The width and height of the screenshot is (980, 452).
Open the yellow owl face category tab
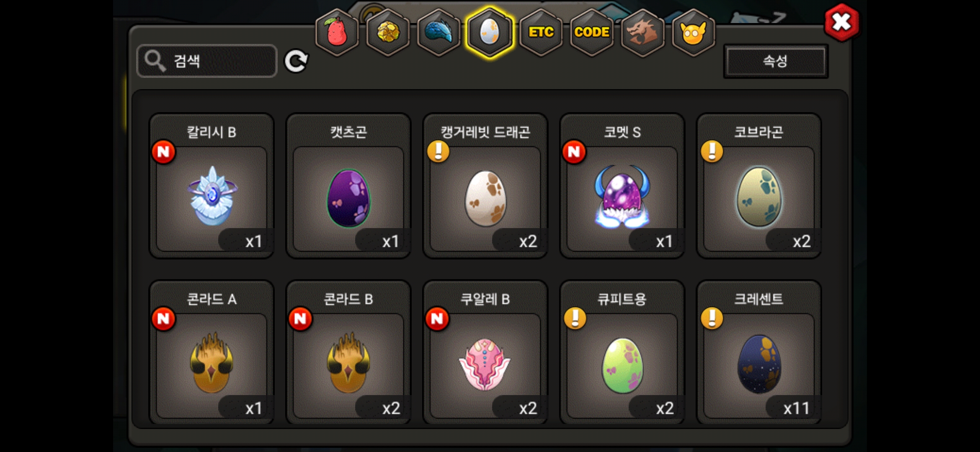tap(694, 33)
